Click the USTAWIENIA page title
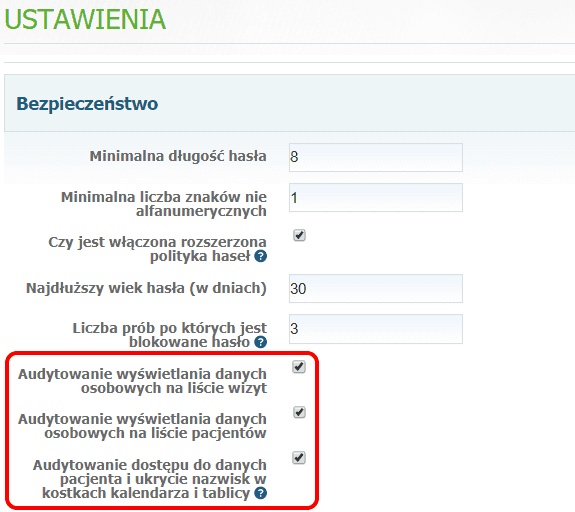The image size is (575, 512). (x=85, y=19)
